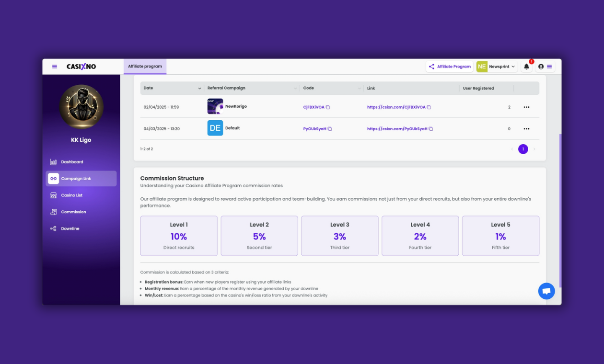Open Code column dropdown arrow
This screenshot has width=604, height=364.
(x=360, y=88)
